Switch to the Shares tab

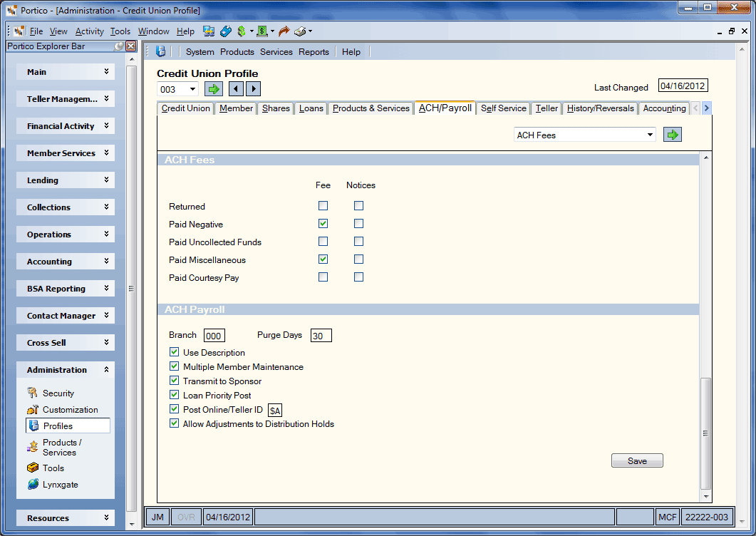[x=276, y=108]
